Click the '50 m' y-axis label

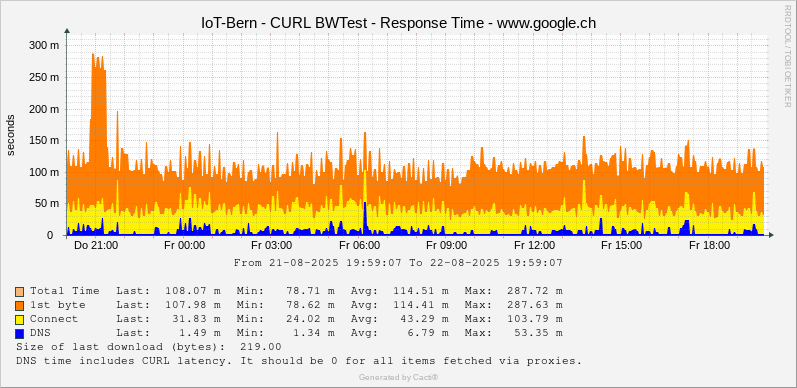pos(48,204)
